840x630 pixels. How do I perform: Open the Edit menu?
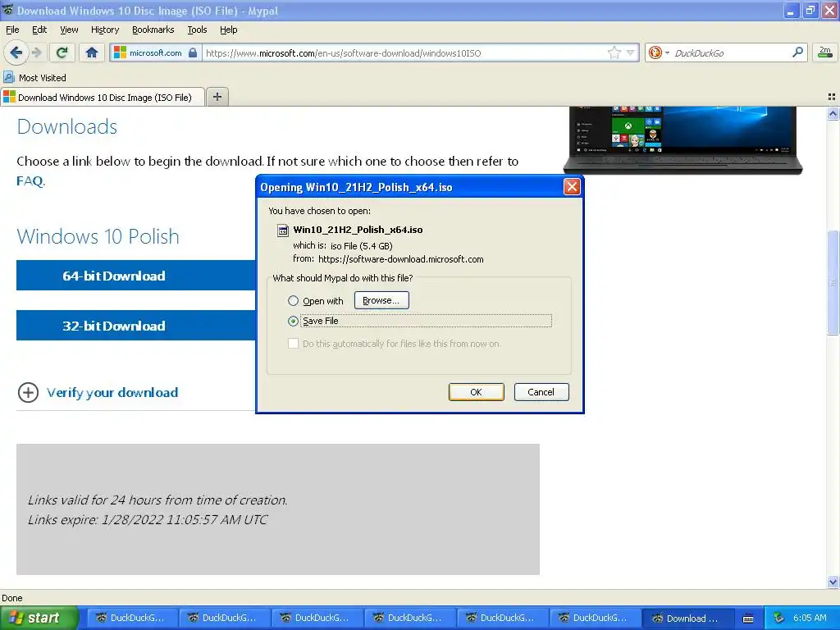point(39,30)
